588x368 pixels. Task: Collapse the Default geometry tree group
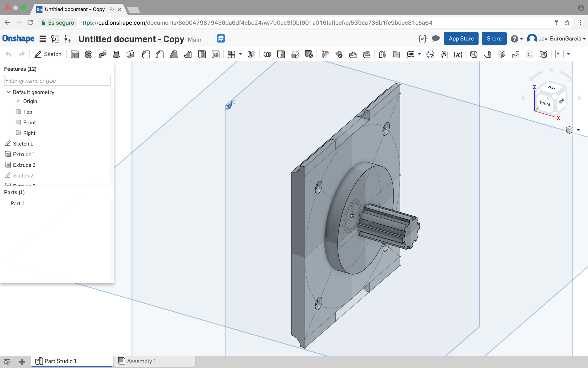coord(8,92)
